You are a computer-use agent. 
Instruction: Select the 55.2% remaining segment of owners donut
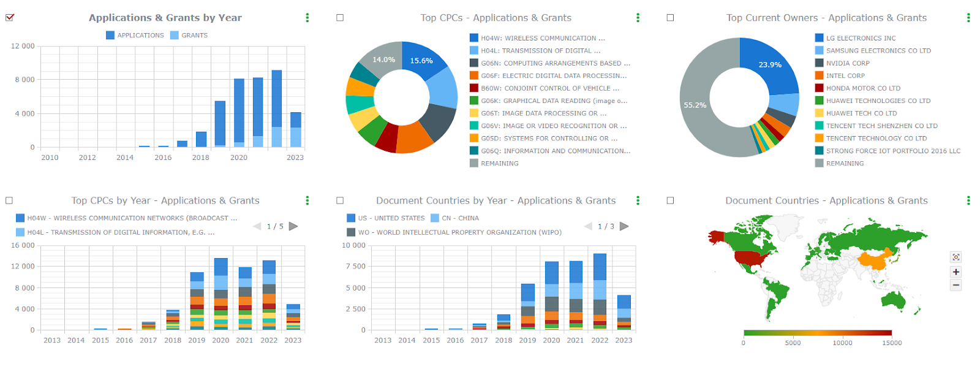pos(695,105)
